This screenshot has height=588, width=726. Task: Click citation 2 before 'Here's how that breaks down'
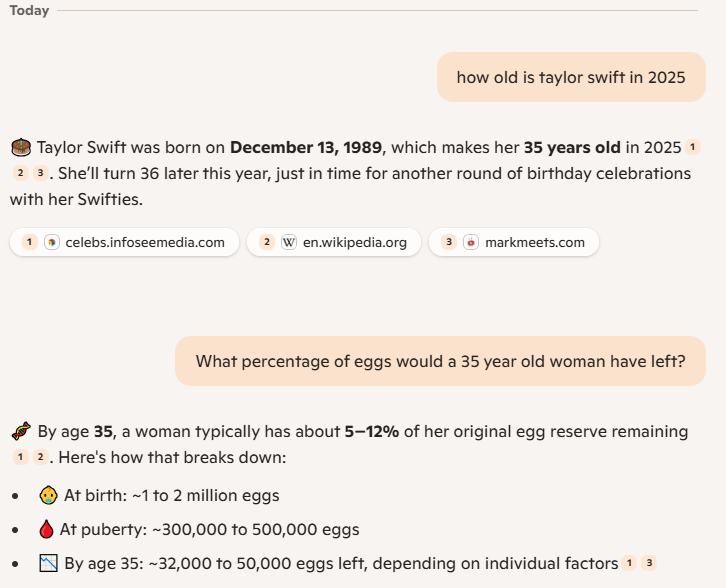(41, 457)
